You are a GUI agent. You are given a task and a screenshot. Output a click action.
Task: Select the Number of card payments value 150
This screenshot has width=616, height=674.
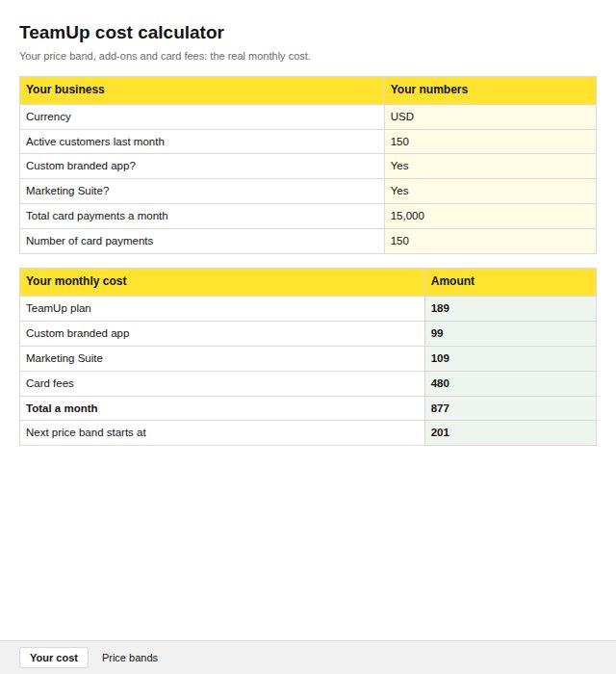(490, 241)
